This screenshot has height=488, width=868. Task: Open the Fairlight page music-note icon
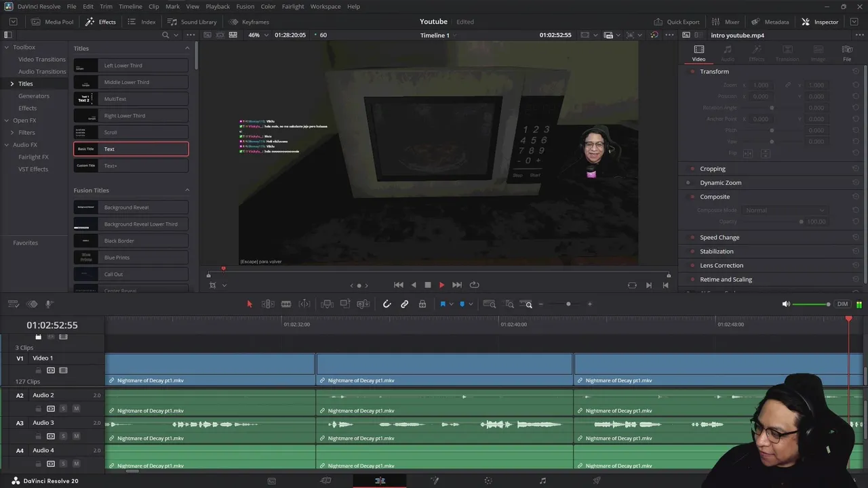pyautogui.click(x=542, y=481)
